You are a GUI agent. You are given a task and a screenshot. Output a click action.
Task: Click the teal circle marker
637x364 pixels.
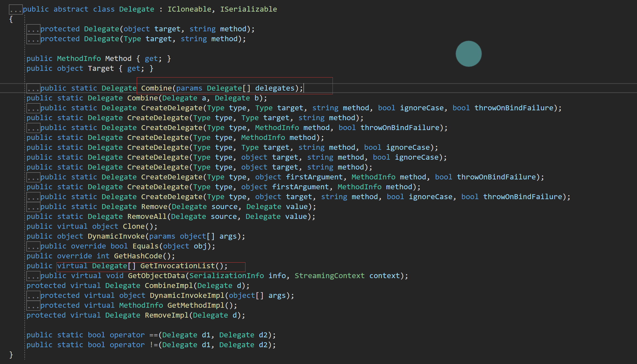[468, 54]
